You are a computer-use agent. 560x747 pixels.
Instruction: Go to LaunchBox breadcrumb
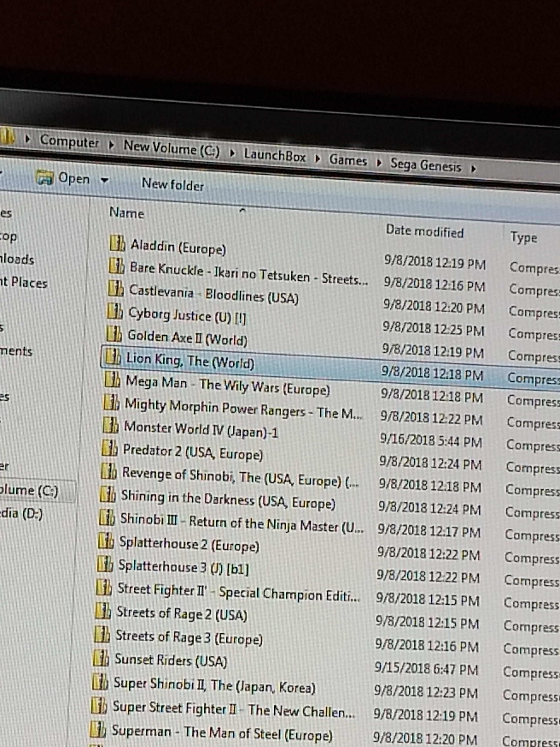275,156
